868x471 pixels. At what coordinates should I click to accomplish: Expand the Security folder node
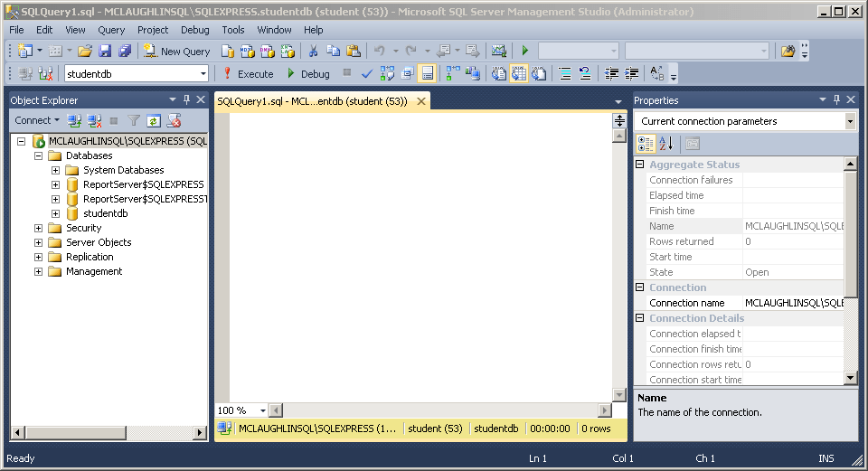point(38,228)
